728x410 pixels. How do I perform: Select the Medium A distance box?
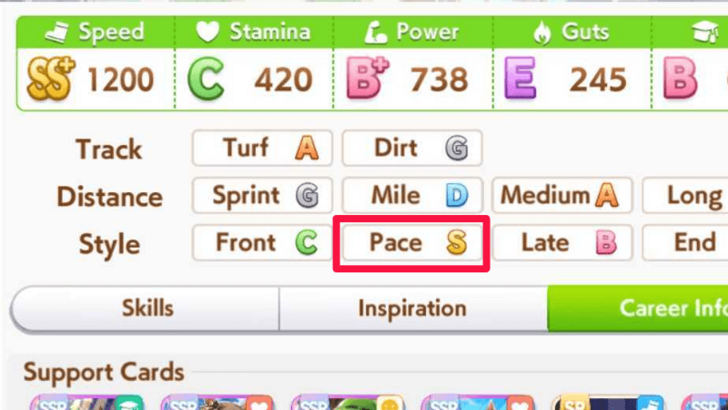562,195
